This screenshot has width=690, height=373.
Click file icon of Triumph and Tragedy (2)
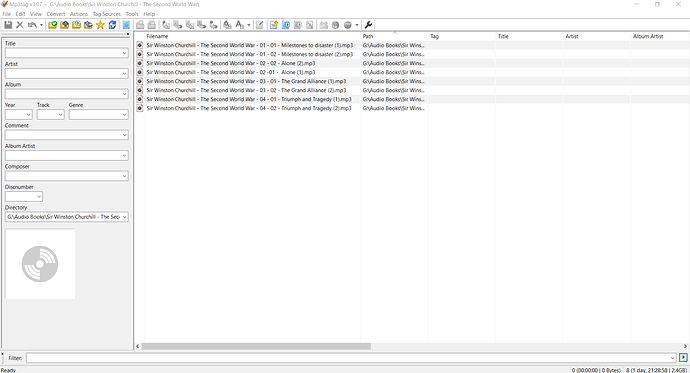tap(139, 108)
